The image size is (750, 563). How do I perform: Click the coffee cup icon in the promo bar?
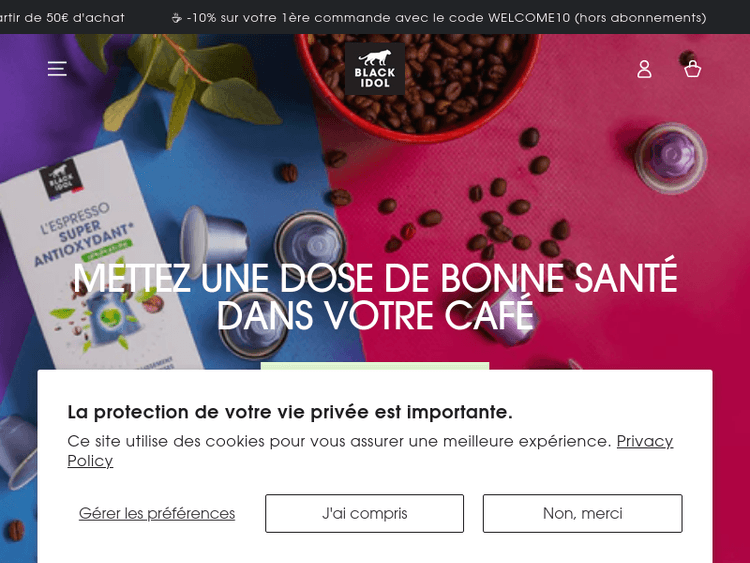click(176, 18)
